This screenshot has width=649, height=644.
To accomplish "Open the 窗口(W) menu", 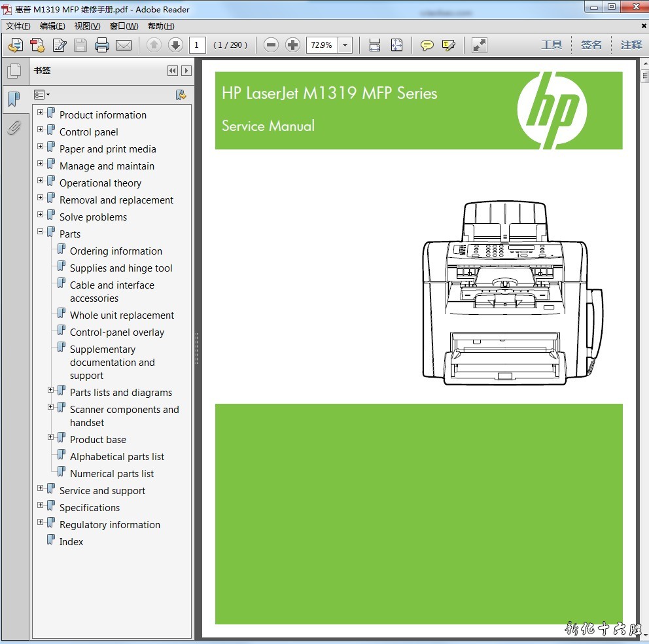I will coord(124,26).
